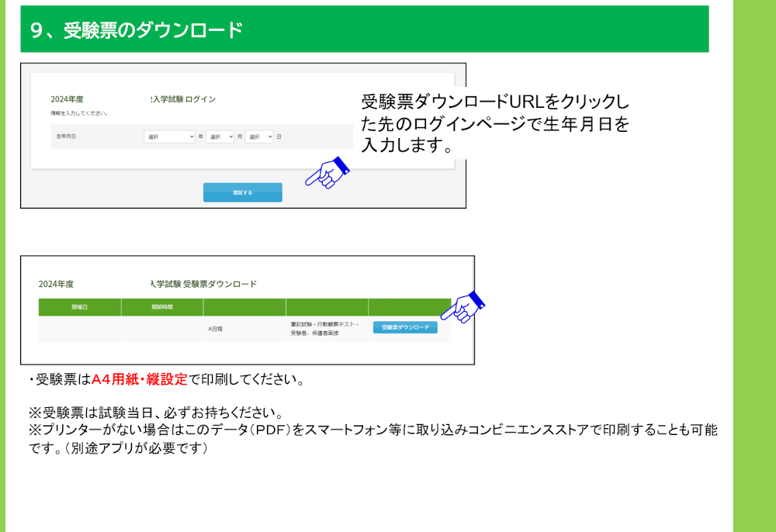Click the 入学試験 ログイン heading
This screenshot has height=532, width=776.
[x=183, y=99]
